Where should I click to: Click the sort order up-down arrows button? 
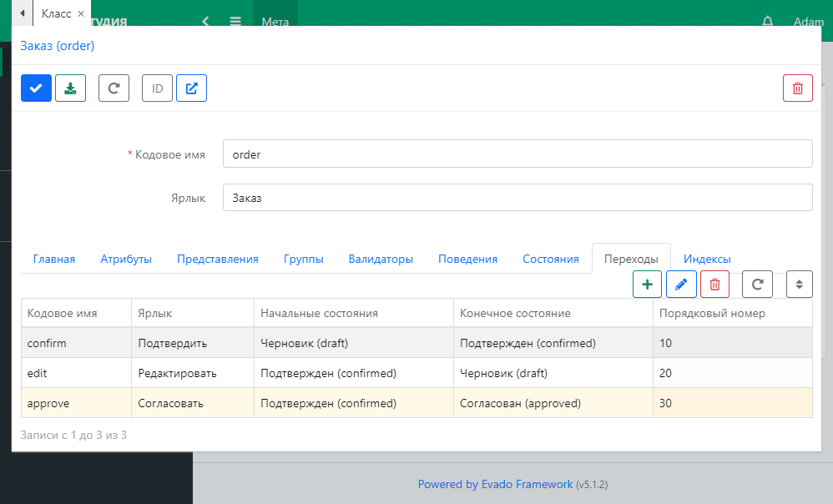(800, 285)
